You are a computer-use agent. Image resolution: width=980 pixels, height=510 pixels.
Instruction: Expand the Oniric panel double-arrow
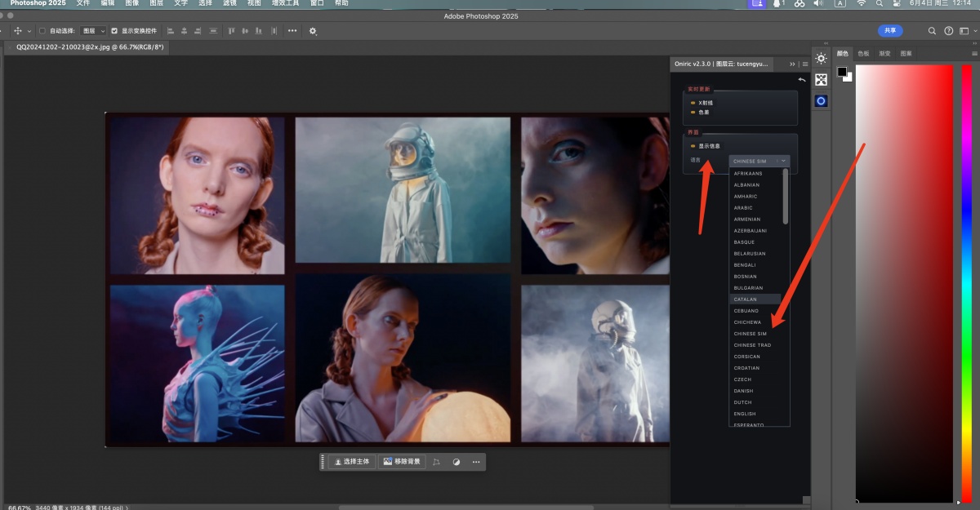(x=792, y=64)
